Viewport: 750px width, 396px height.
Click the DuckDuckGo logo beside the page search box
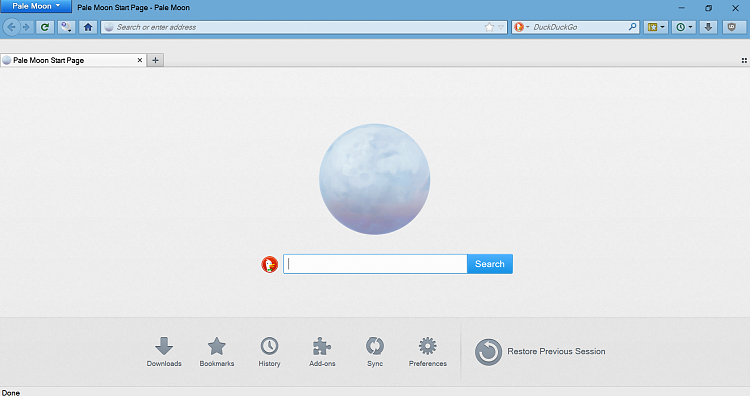[269, 264]
